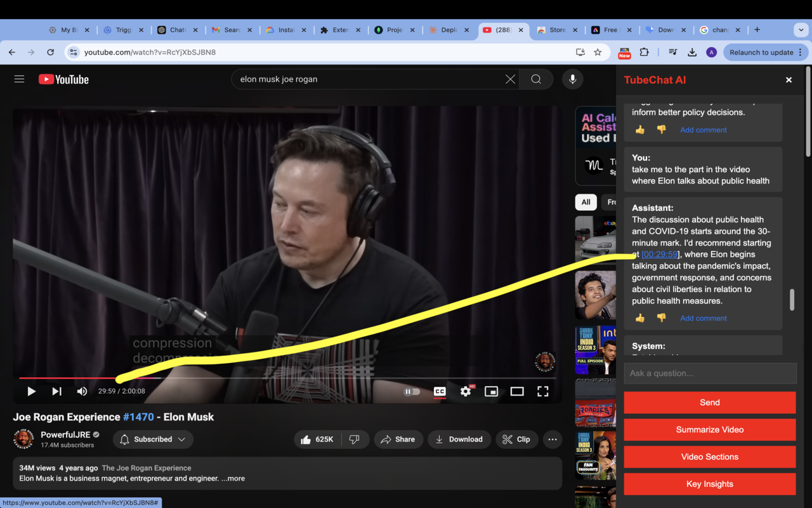The width and height of the screenshot is (812, 508).
Task: Open the Chrome extensions puzzle icon
Action: [645, 52]
